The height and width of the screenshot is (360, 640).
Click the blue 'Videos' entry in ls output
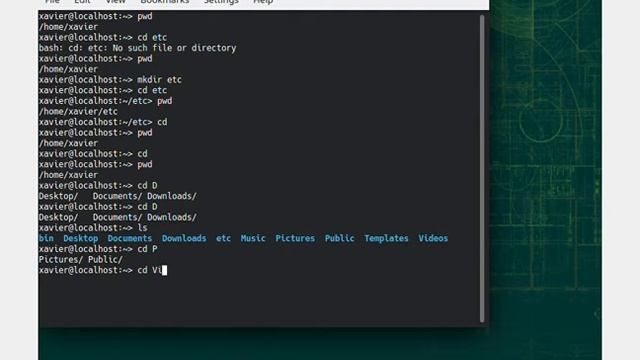433,238
